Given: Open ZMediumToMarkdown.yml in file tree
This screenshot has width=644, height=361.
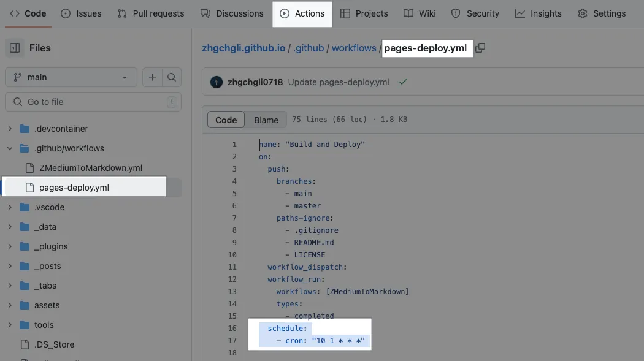Looking at the screenshot, I should point(90,168).
